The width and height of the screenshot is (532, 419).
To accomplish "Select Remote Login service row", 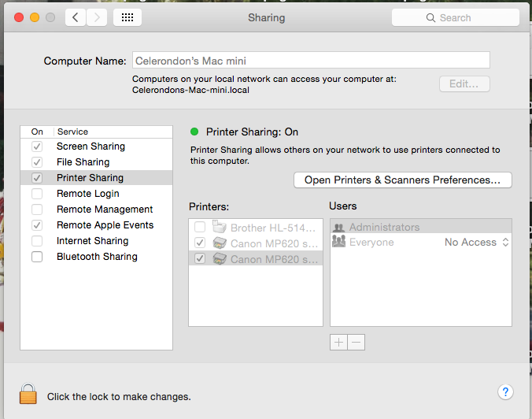I will pos(96,194).
